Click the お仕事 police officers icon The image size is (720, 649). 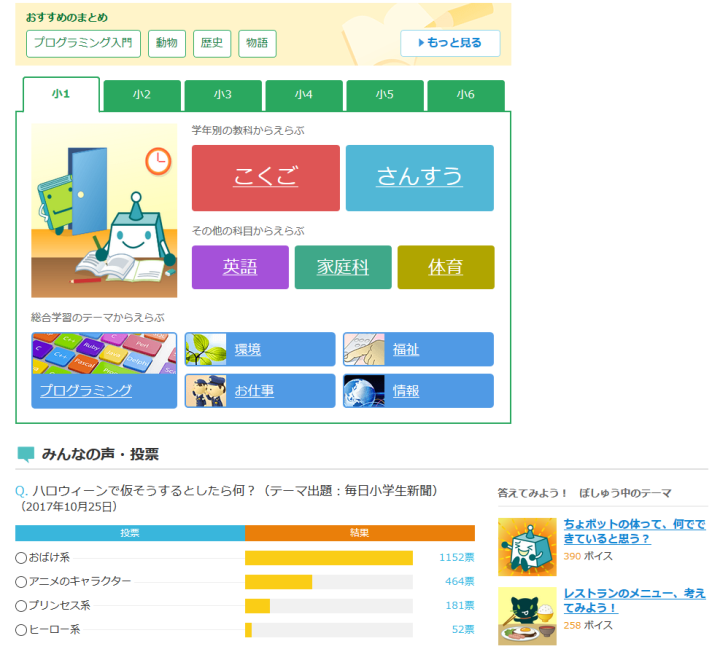(205, 391)
